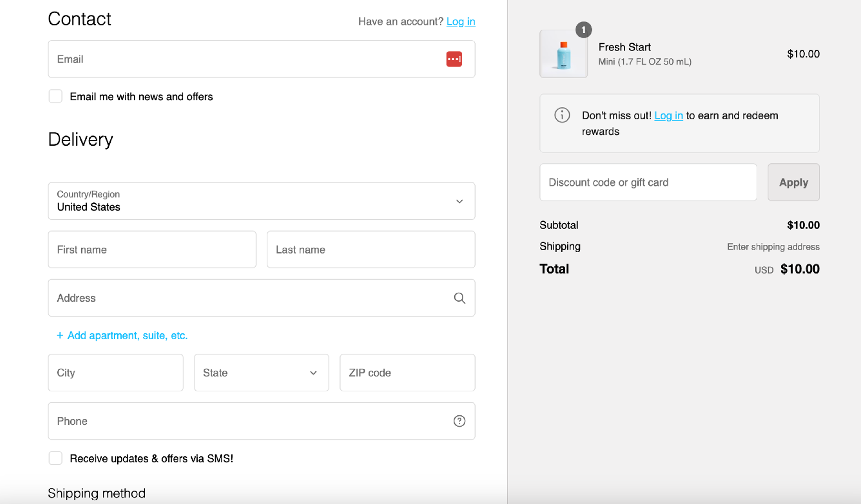Expand the State dropdown

261,372
